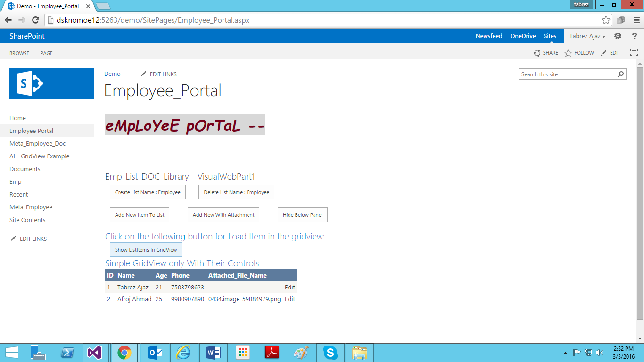Click the Show ListItems In GridView button
Viewport: 644px width, 362px height.
click(146, 249)
